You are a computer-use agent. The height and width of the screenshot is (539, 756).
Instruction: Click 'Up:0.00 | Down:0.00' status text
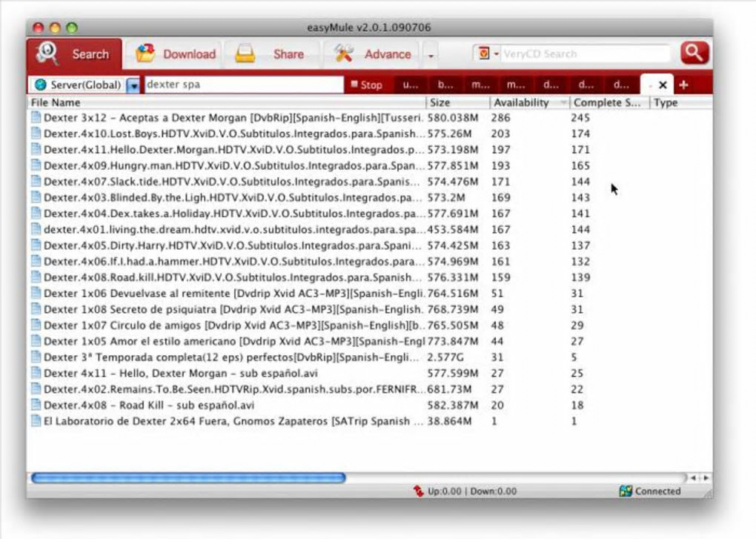coord(472,492)
